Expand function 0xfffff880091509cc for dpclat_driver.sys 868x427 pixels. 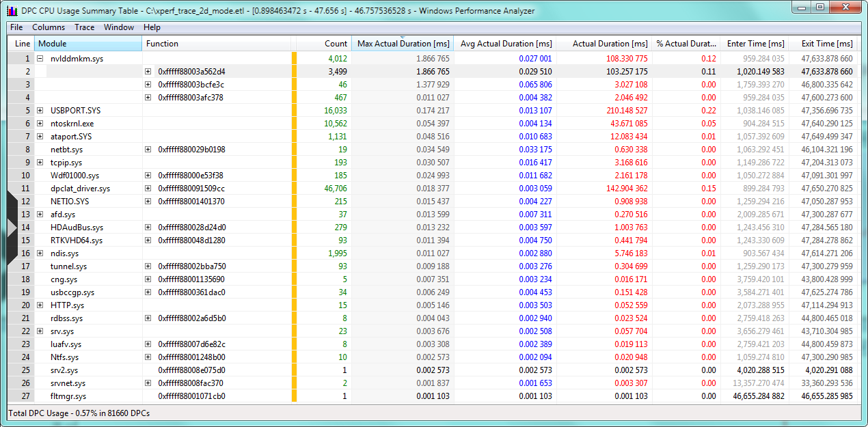pos(148,189)
